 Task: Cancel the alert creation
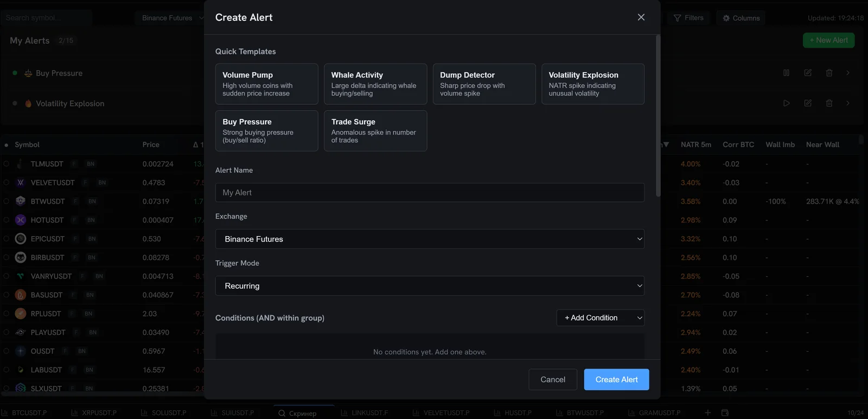553,379
